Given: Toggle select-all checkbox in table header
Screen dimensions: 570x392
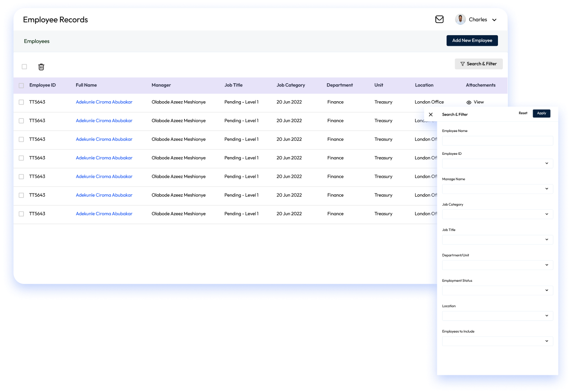Looking at the screenshot, I should [x=21, y=86].
